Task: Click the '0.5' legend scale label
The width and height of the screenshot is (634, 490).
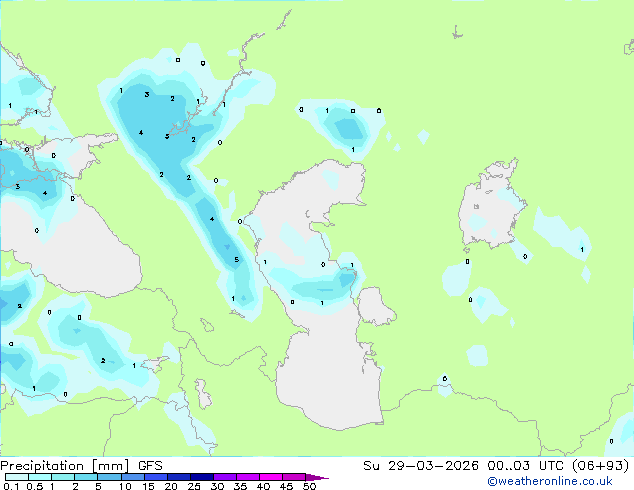Action: [x=35, y=486]
